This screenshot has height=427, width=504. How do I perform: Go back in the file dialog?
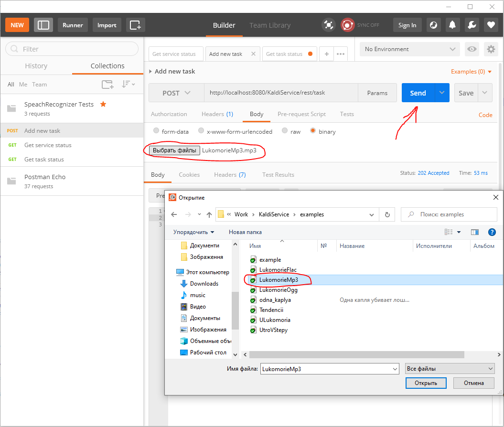174,214
